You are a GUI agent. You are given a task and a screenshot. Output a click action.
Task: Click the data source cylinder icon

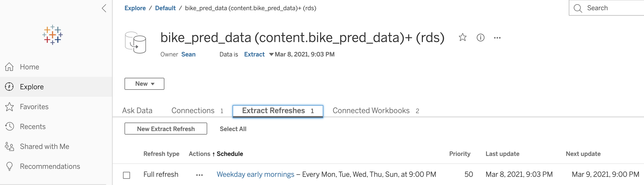click(136, 42)
